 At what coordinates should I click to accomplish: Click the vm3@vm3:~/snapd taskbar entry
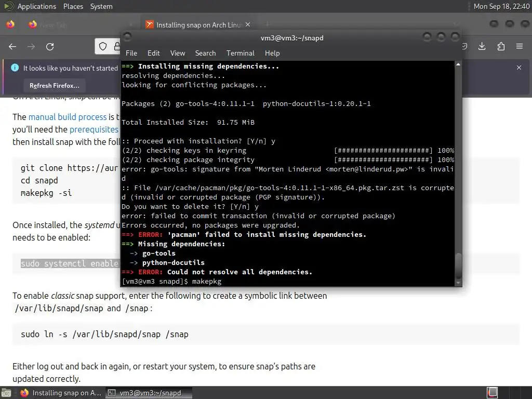tap(149, 393)
